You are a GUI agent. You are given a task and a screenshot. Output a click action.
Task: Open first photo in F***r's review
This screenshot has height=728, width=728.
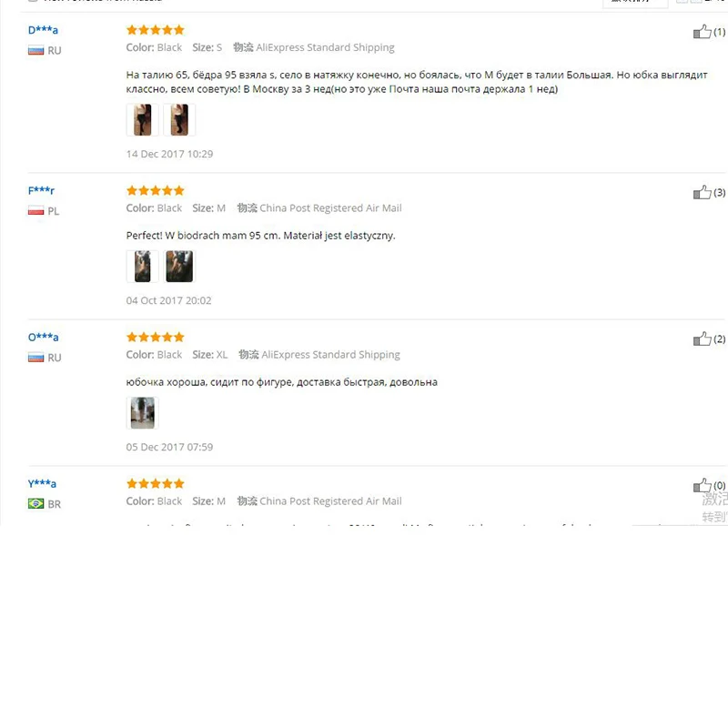[143, 266]
